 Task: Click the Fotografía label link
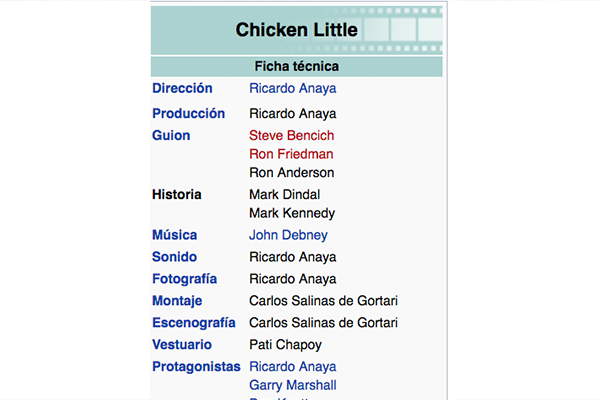click(184, 279)
